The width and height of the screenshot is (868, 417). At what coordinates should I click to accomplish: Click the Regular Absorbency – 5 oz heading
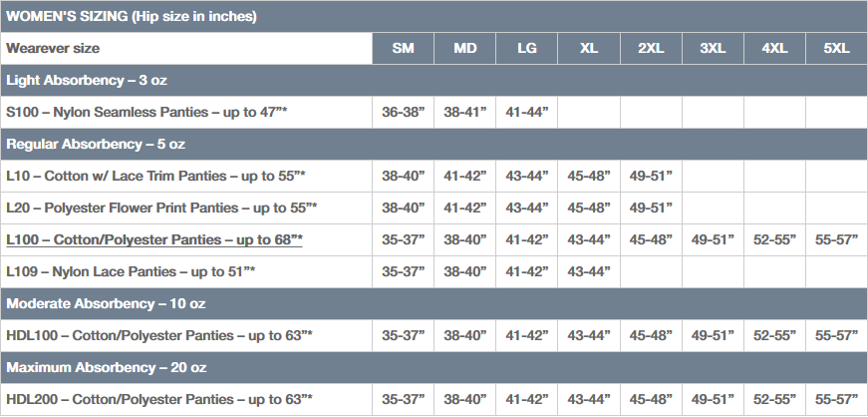coord(97,144)
